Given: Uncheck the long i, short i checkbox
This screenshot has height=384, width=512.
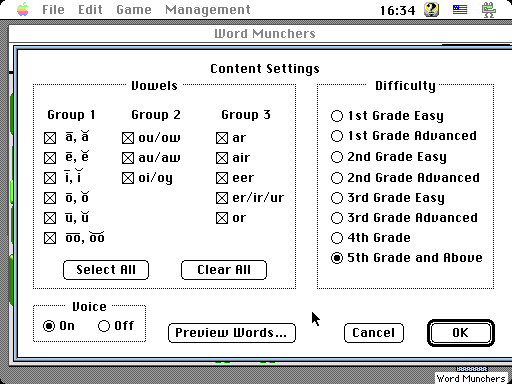Looking at the screenshot, I should tap(50, 178).
